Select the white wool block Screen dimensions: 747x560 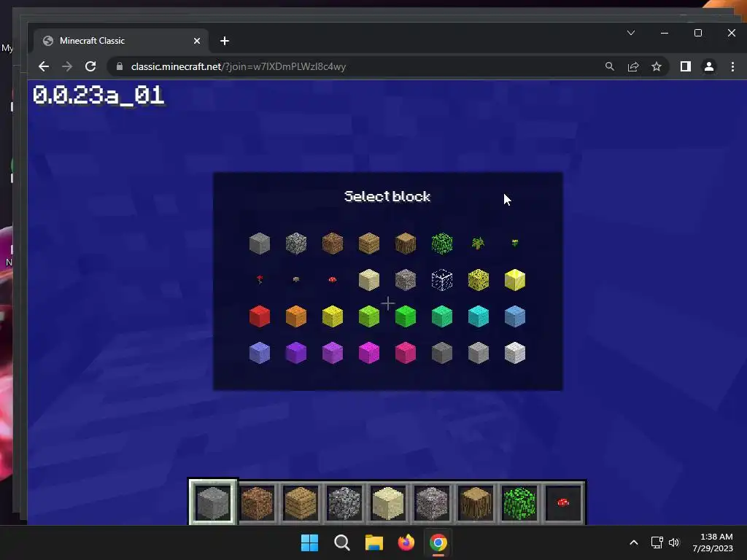[515, 353]
